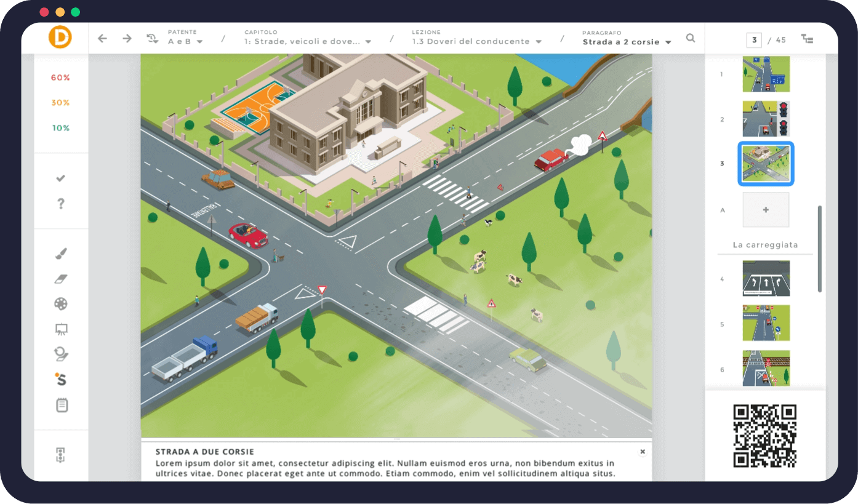Image resolution: width=858 pixels, height=504 pixels.
Task: Select the eraser tool
Action: pos(61,279)
